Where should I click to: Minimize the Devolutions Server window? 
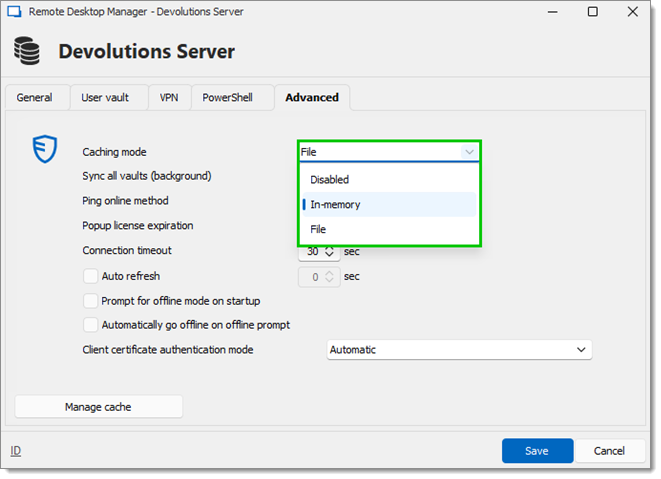(x=553, y=12)
